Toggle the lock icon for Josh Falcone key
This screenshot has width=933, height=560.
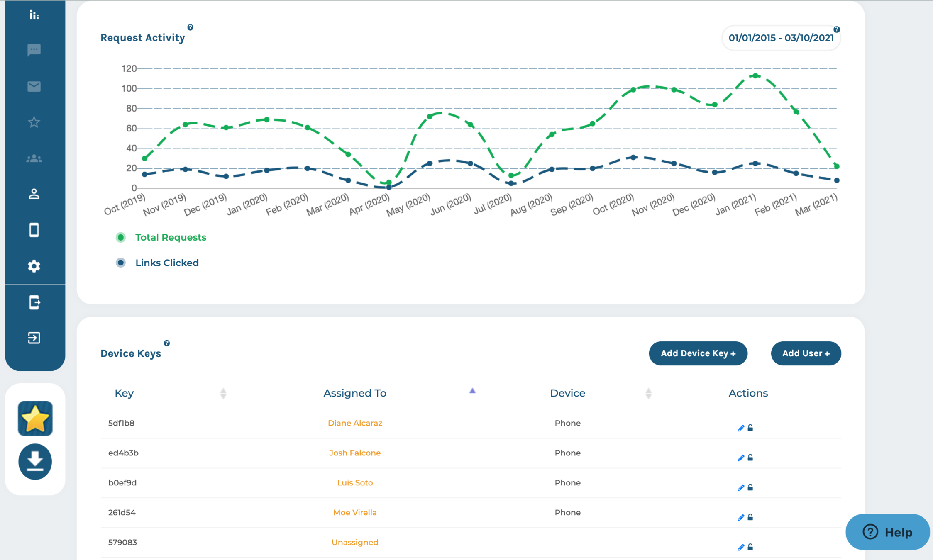click(750, 458)
